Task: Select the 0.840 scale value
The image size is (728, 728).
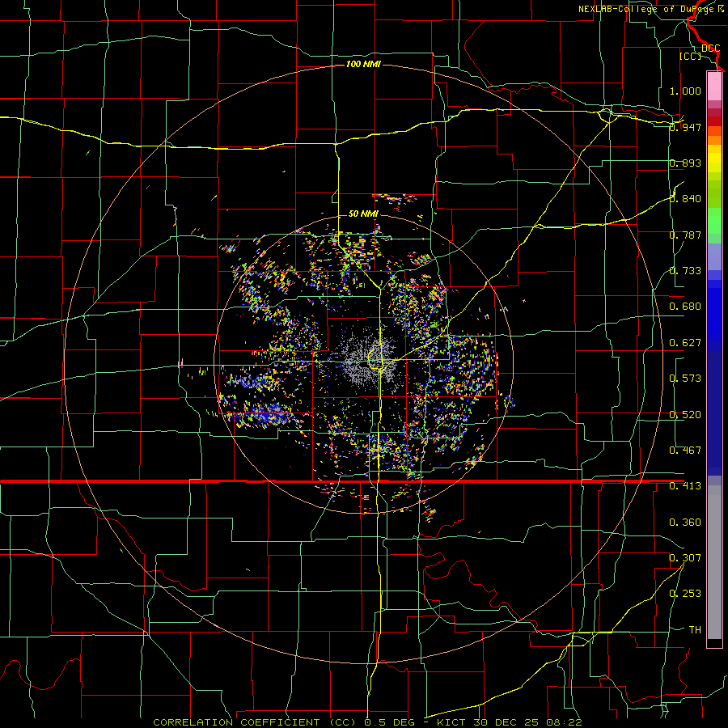Action: [x=685, y=199]
